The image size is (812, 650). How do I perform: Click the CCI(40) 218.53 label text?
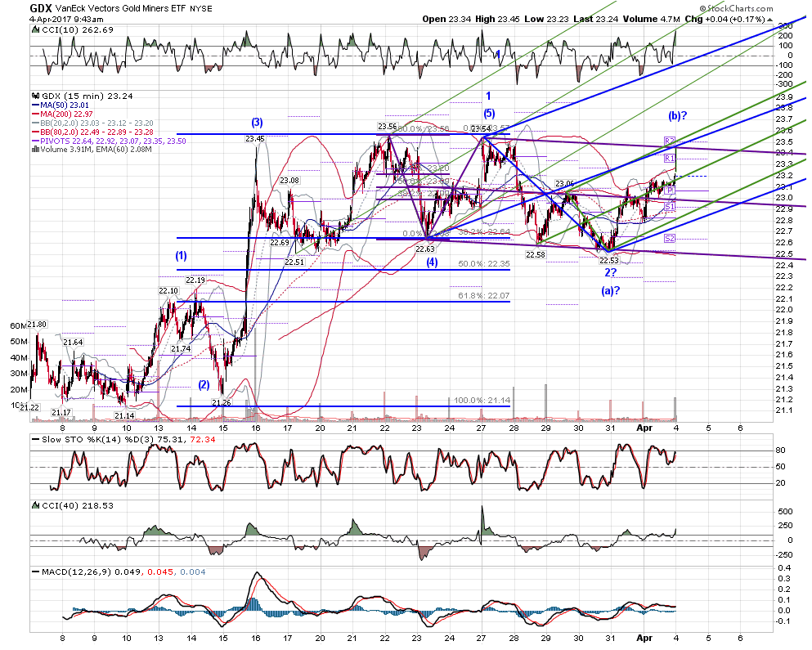coord(78,505)
